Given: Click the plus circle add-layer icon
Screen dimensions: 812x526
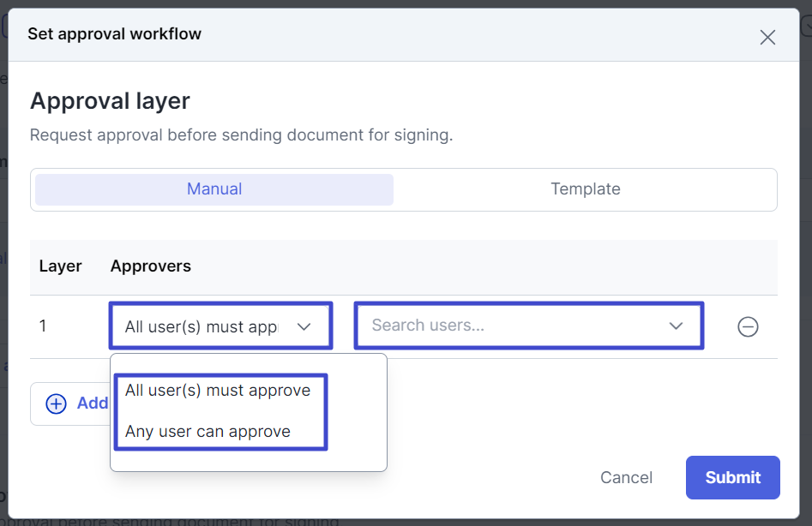Looking at the screenshot, I should pos(56,404).
